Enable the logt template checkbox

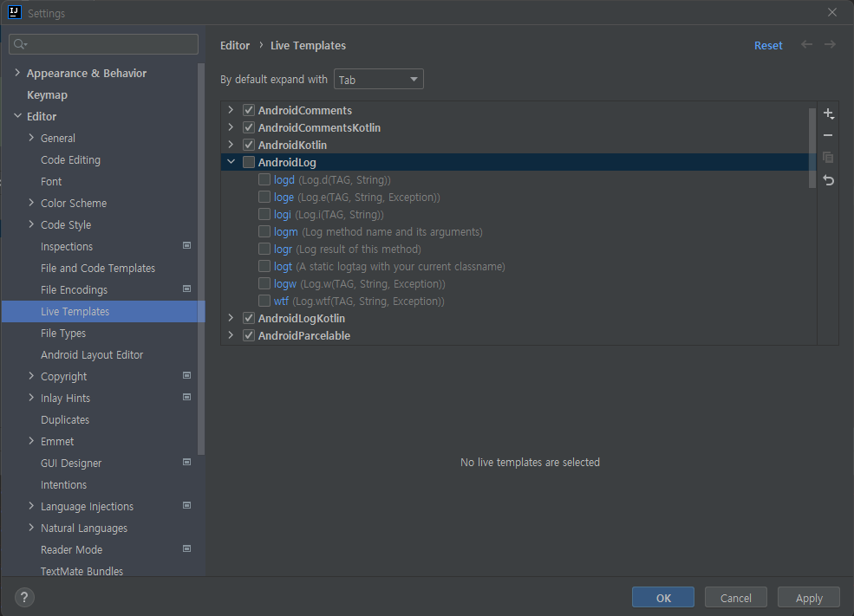tap(264, 266)
